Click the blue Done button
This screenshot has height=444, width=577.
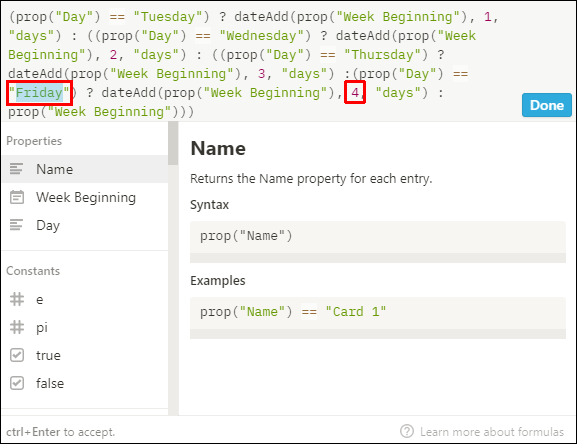(x=546, y=105)
